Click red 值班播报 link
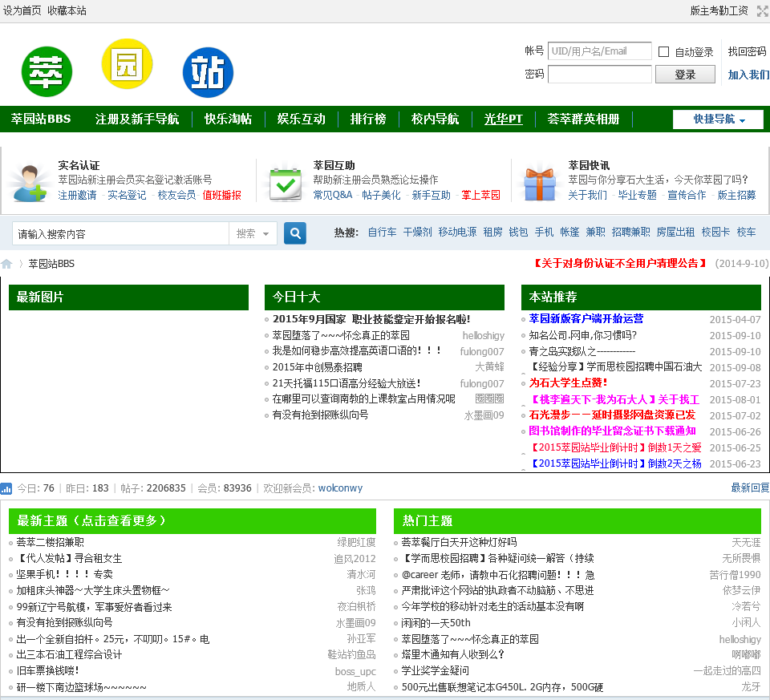770x700 pixels. coord(222,195)
